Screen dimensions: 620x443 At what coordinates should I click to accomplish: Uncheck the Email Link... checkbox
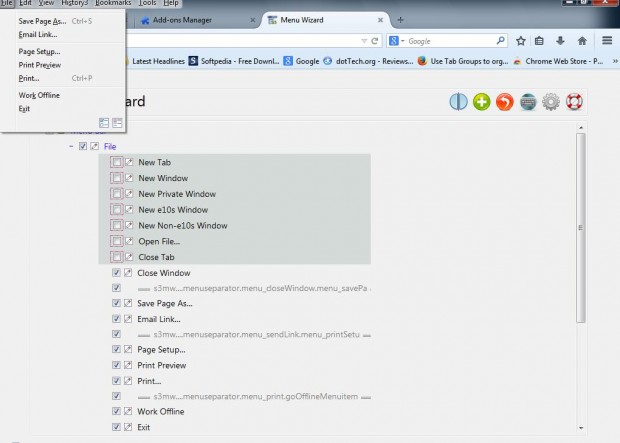pos(116,318)
